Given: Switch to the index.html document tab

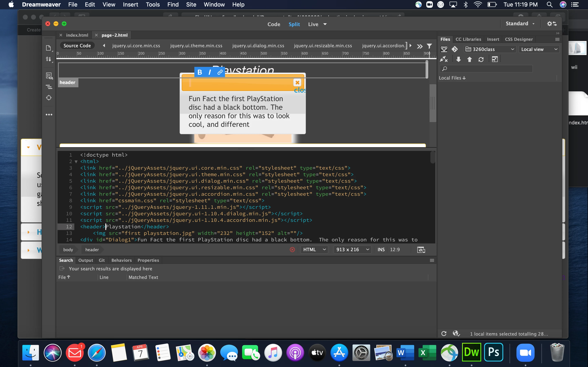Looking at the screenshot, I should coord(77,35).
